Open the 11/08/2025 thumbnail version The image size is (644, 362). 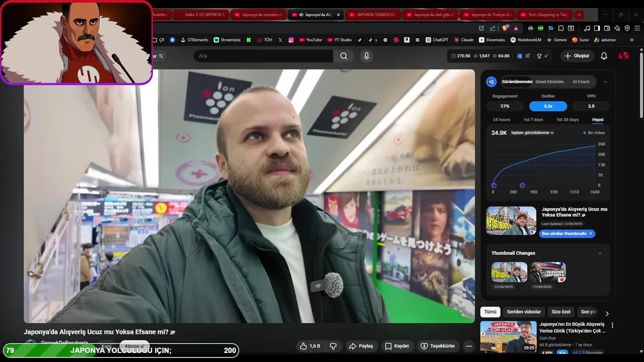(x=548, y=272)
